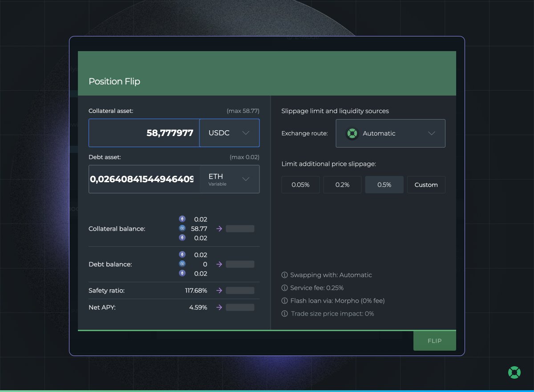The height and width of the screenshot is (392, 534).
Task: Select the 0.2% slippage option
Action: 342,185
